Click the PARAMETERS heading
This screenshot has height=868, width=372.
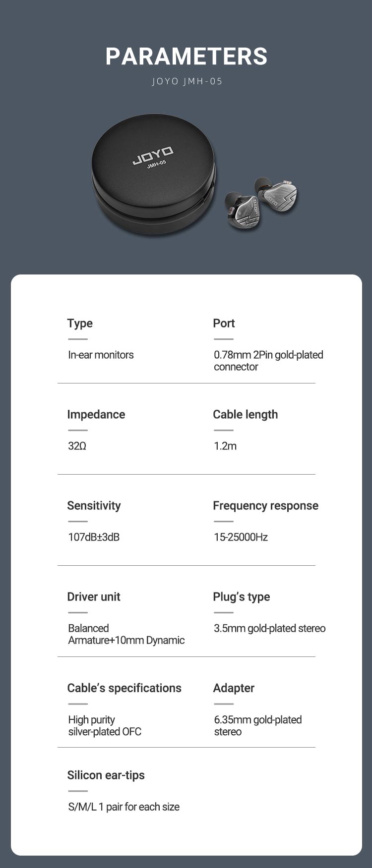[186, 56]
